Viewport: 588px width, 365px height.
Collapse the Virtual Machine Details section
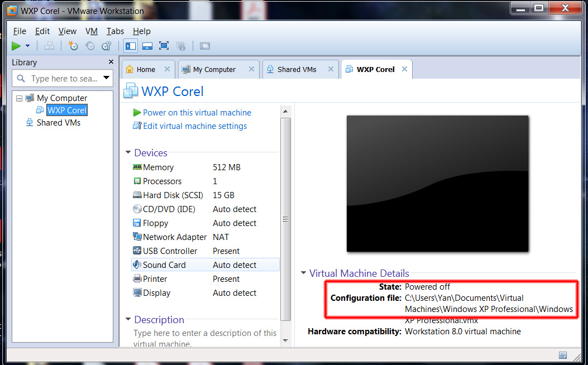(303, 272)
